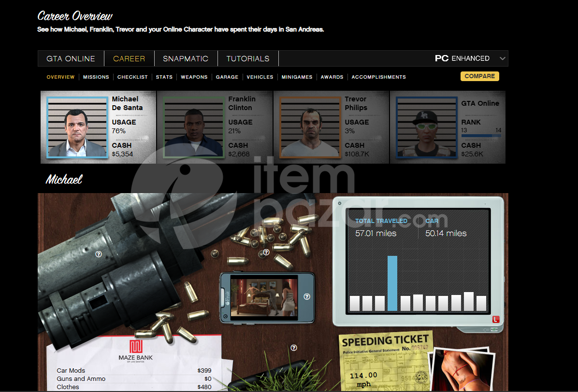Click Michael's "$5,354" cash value
The height and width of the screenshot is (392, 578).
pos(122,154)
